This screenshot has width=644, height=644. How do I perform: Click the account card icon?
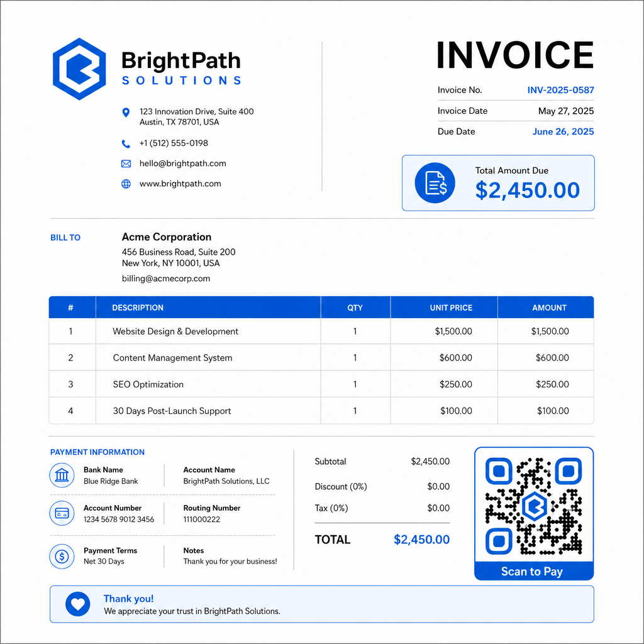tap(62, 513)
